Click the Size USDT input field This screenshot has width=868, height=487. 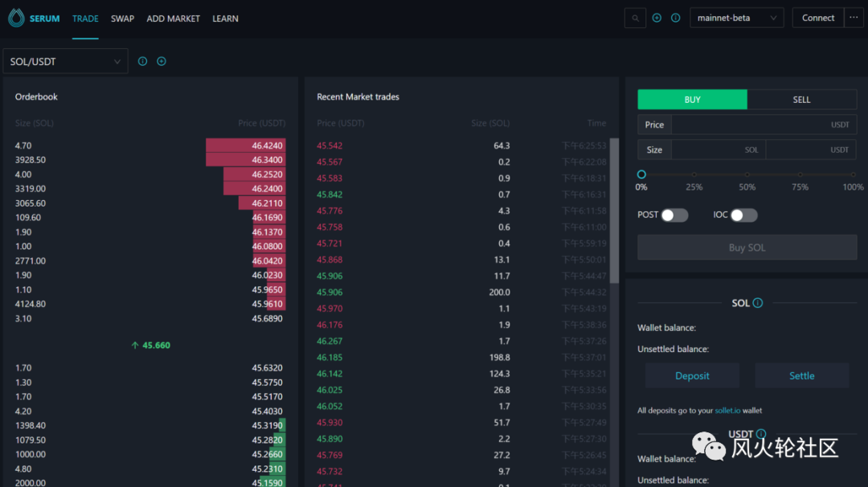pyautogui.click(x=811, y=149)
